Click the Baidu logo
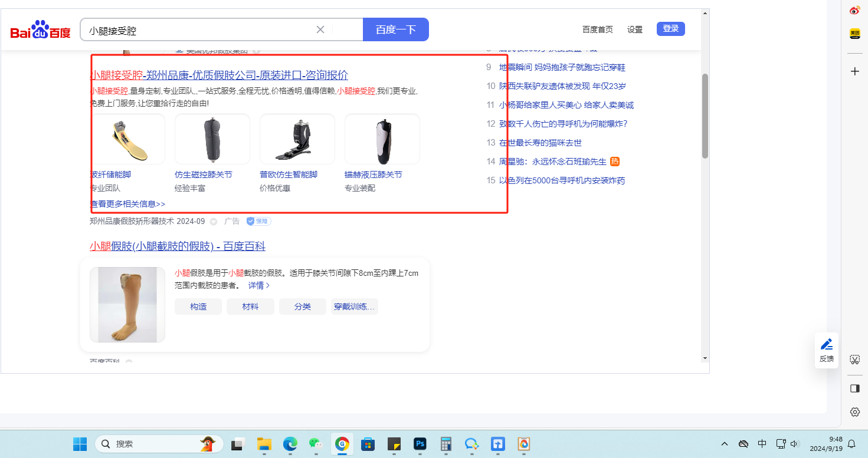868x458 pixels. click(x=40, y=29)
